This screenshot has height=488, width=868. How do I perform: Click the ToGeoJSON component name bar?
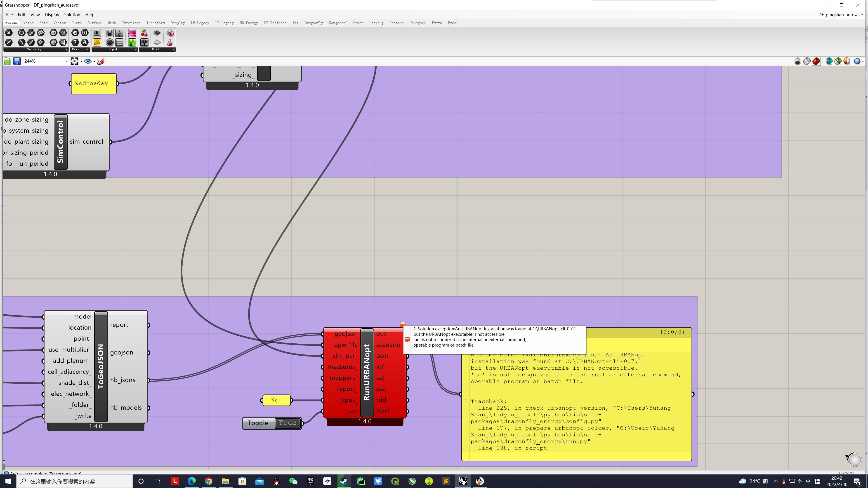tap(101, 366)
